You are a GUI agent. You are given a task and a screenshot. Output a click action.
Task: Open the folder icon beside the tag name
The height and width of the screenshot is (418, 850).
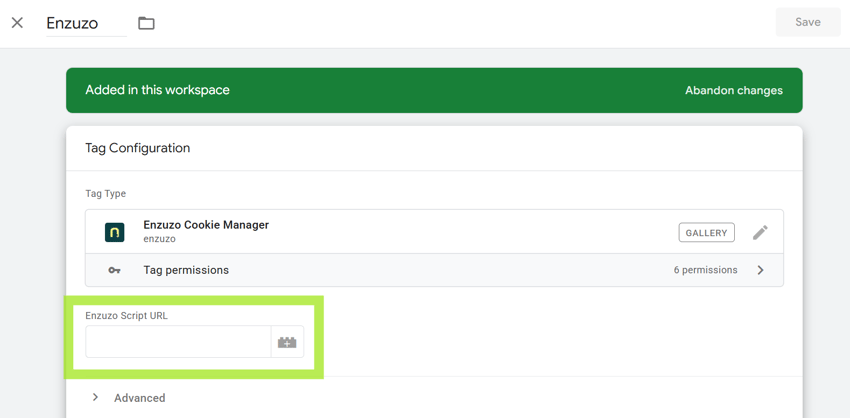146,23
